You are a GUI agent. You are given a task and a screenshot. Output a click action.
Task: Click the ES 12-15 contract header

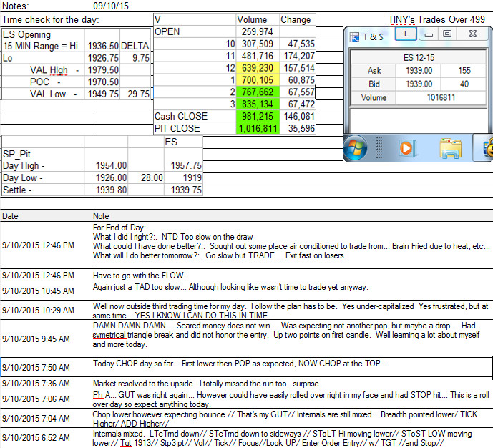(x=419, y=57)
